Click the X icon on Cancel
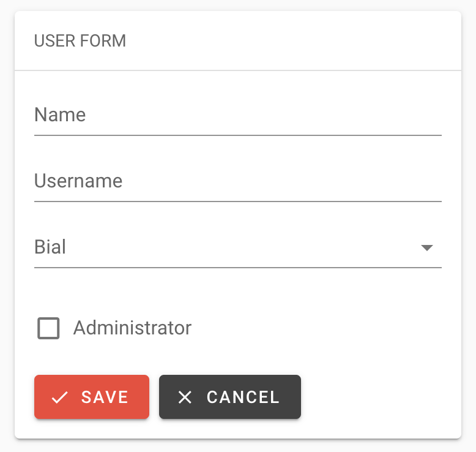476x452 pixels. coord(185,397)
